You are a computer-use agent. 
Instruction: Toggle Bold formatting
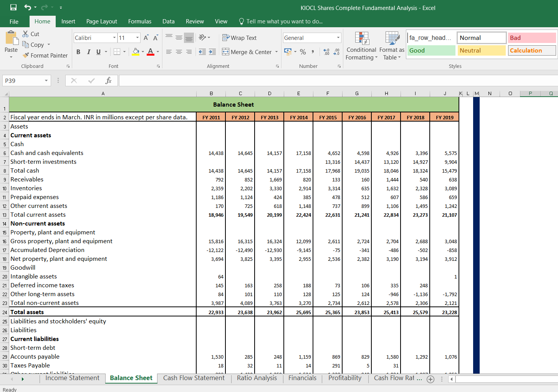[78, 52]
